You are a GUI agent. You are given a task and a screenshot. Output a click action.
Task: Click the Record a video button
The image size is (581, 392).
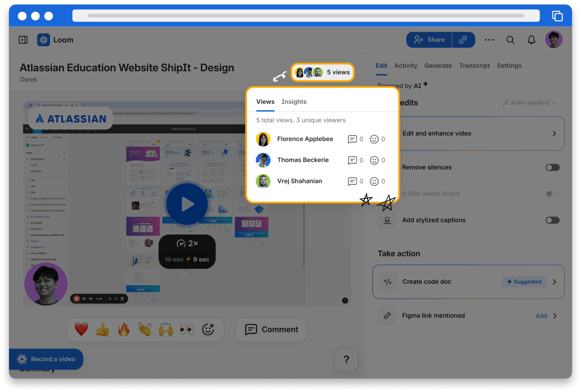(x=46, y=359)
